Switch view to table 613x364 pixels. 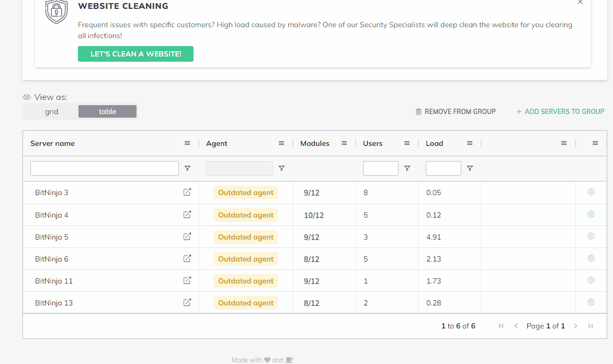click(108, 111)
